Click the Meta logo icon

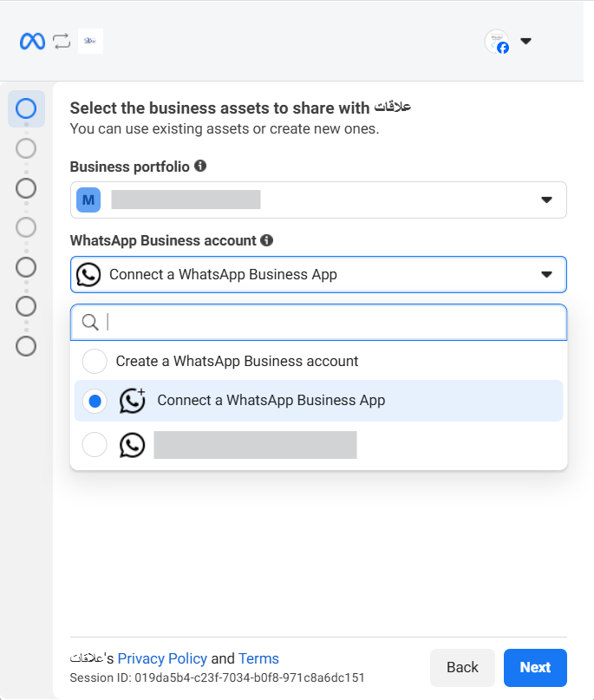tap(33, 41)
